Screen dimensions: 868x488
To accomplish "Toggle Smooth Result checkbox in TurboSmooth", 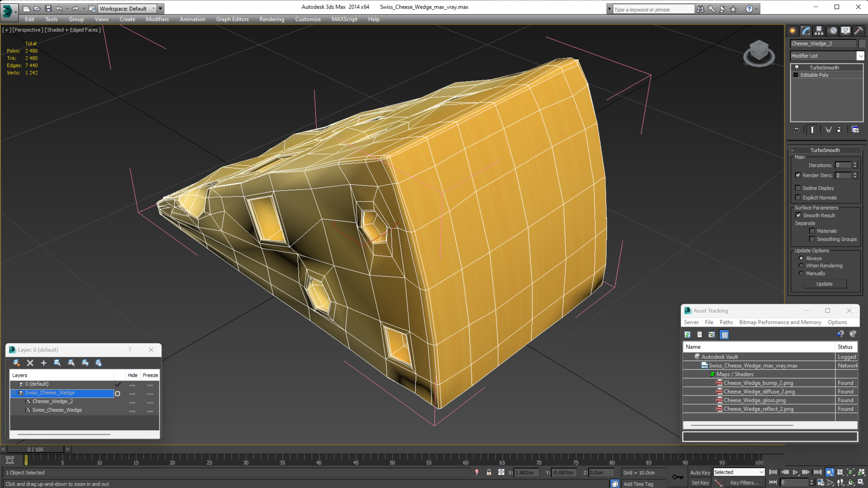I will [x=798, y=215].
